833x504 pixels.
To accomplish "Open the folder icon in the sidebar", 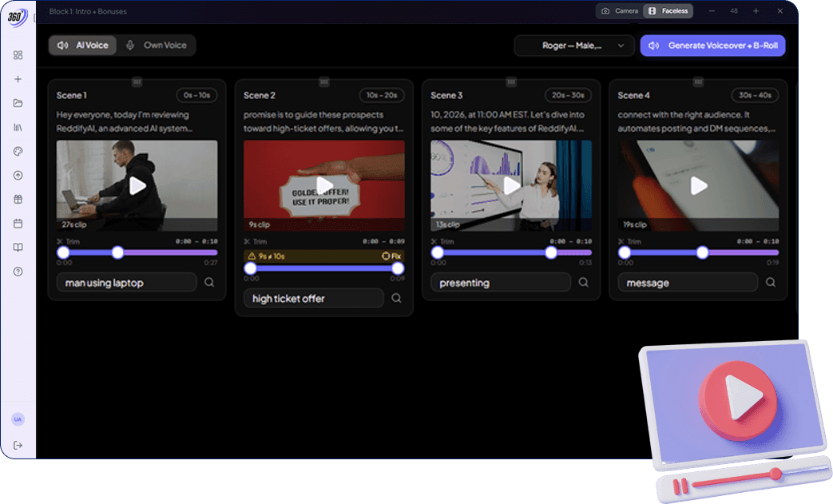I will [18, 103].
